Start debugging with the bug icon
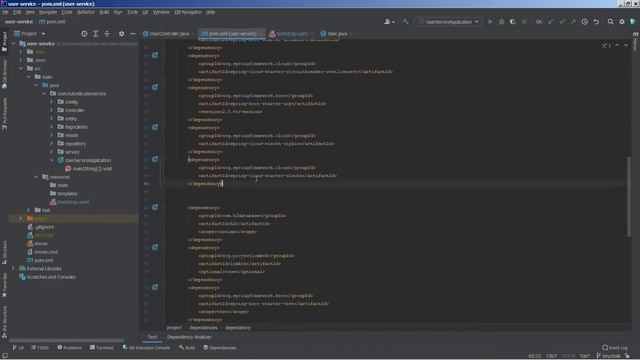The width and height of the screenshot is (640, 360). click(502, 22)
